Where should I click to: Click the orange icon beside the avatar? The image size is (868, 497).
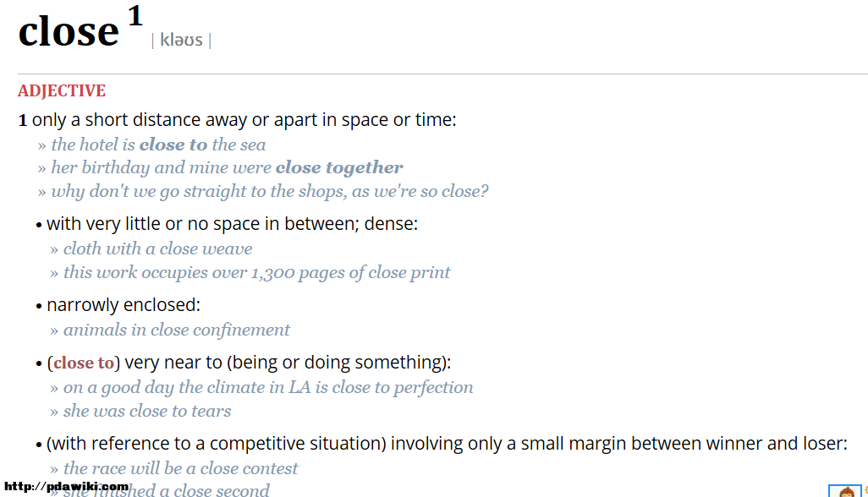coord(865,491)
